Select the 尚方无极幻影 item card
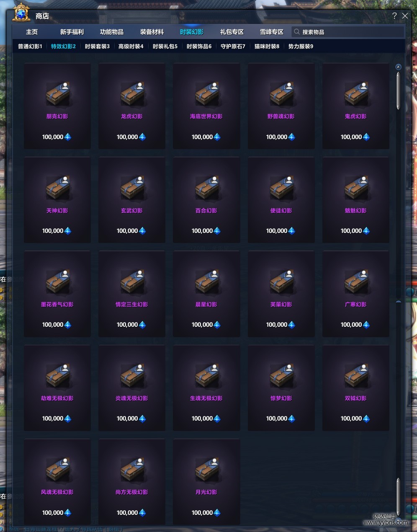Image resolution: width=417 pixels, height=532 pixels. click(x=132, y=482)
